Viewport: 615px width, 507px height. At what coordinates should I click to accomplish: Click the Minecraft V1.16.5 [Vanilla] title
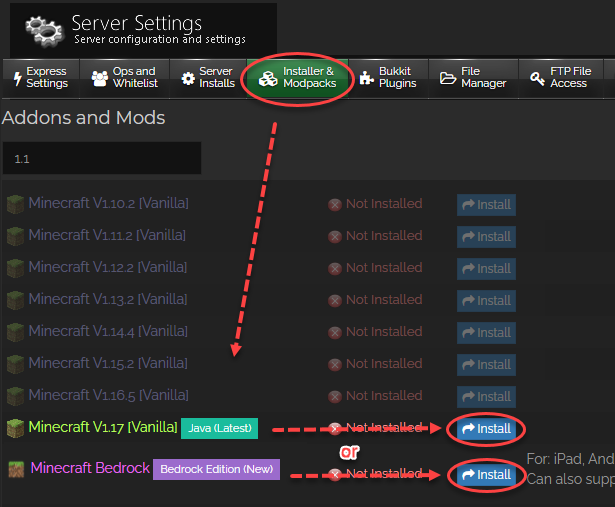(x=109, y=395)
